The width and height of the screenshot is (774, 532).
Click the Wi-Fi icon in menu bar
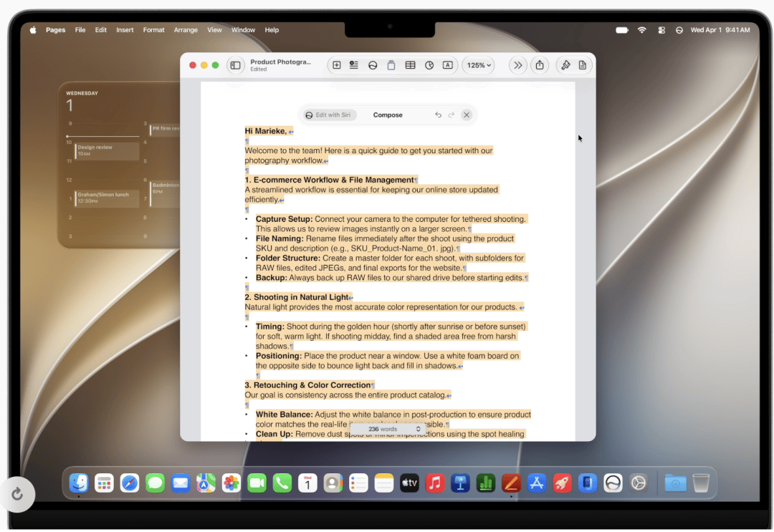click(x=641, y=30)
